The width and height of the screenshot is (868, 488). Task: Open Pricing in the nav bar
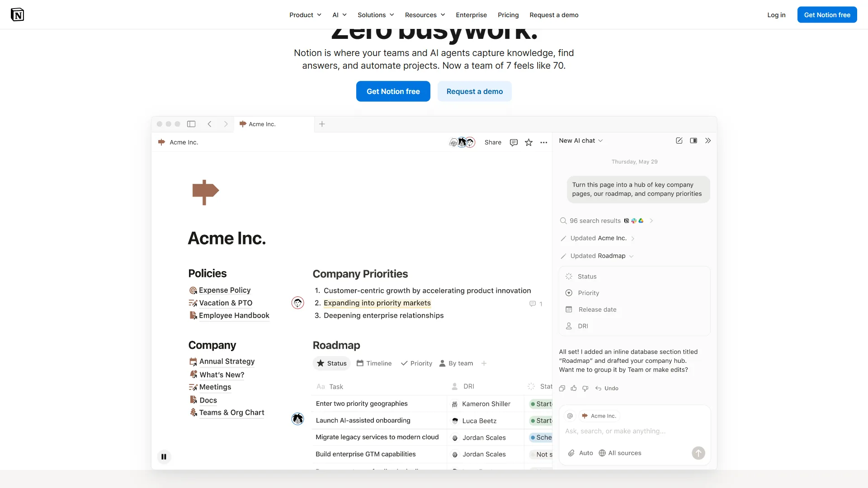[x=508, y=15]
